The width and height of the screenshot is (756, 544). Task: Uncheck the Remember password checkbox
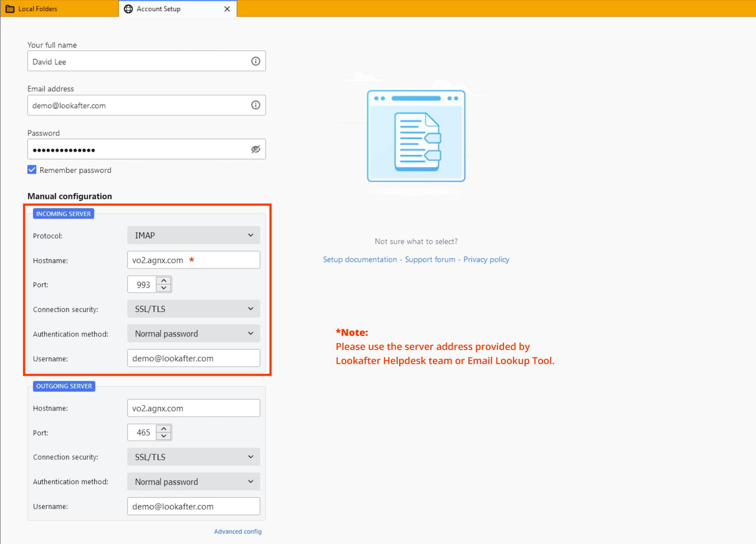click(x=32, y=170)
